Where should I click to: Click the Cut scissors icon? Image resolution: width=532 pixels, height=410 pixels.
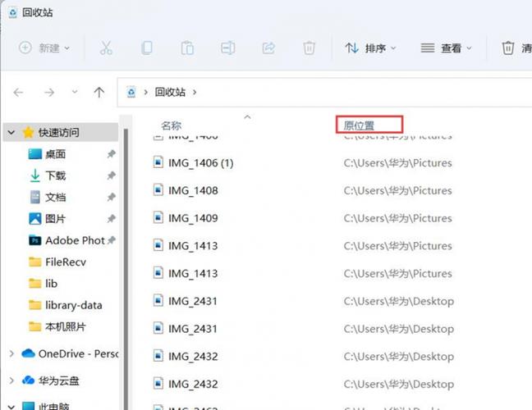click(106, 48)
